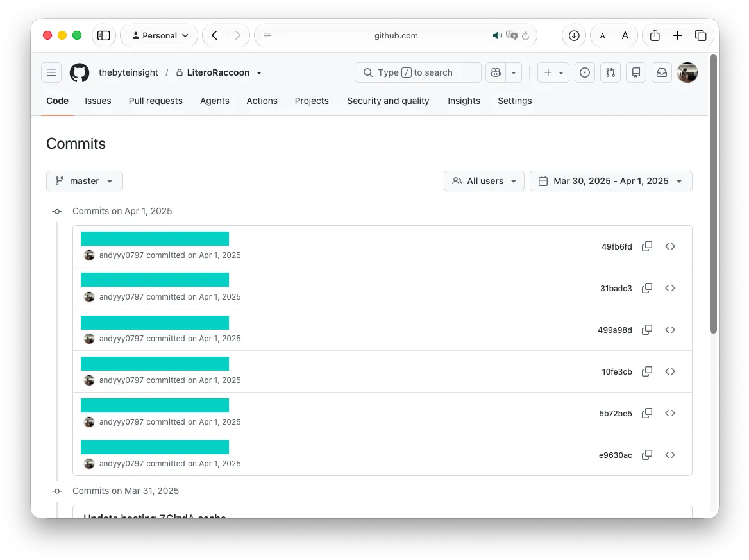Copy full SHA for commit 5b72be5
The image size is (749, 560).
coord(647,413)
